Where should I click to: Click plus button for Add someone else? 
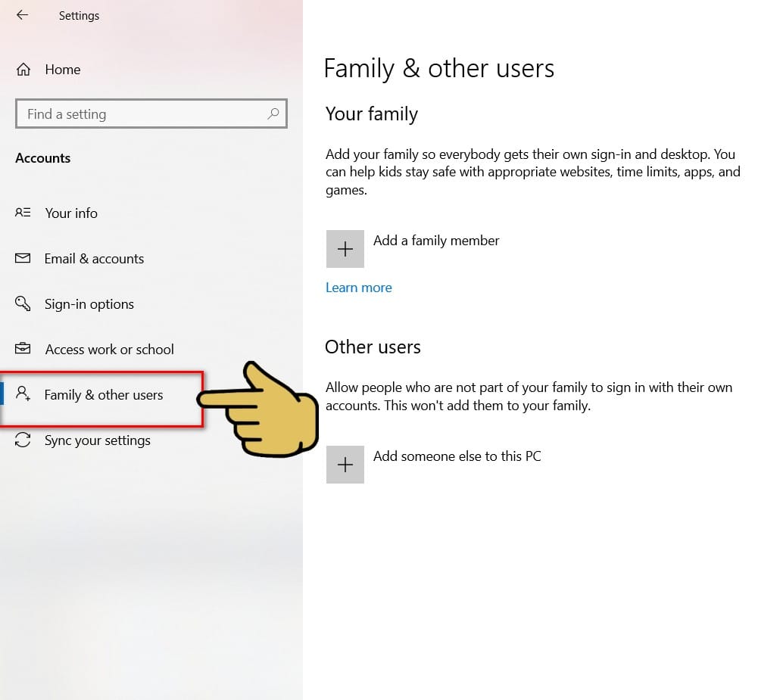345,465
